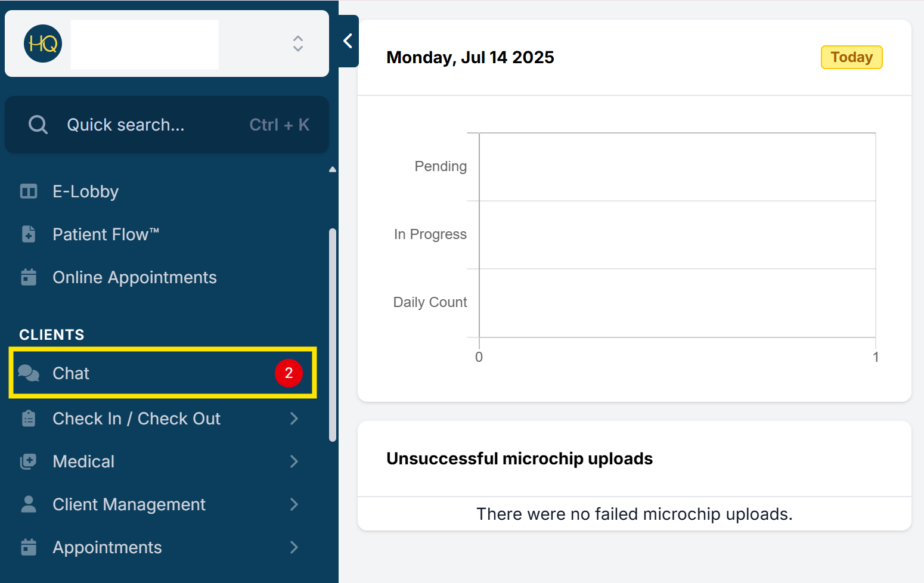Click the yellow Today button
The width and height of the screenshot is (924, 583).
[851, 57]
